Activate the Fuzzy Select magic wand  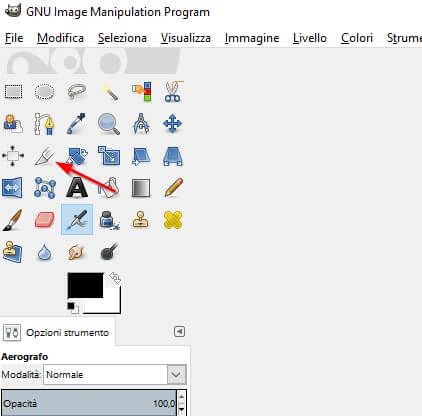pyautogui.click(x=109, y=92)
